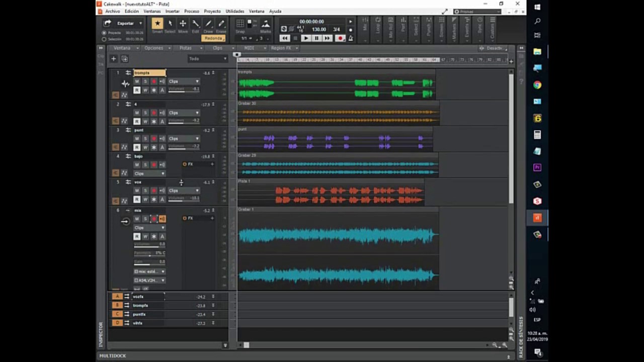Select the Erase tool
The image size is (644, 362).
tap(221, 24)
